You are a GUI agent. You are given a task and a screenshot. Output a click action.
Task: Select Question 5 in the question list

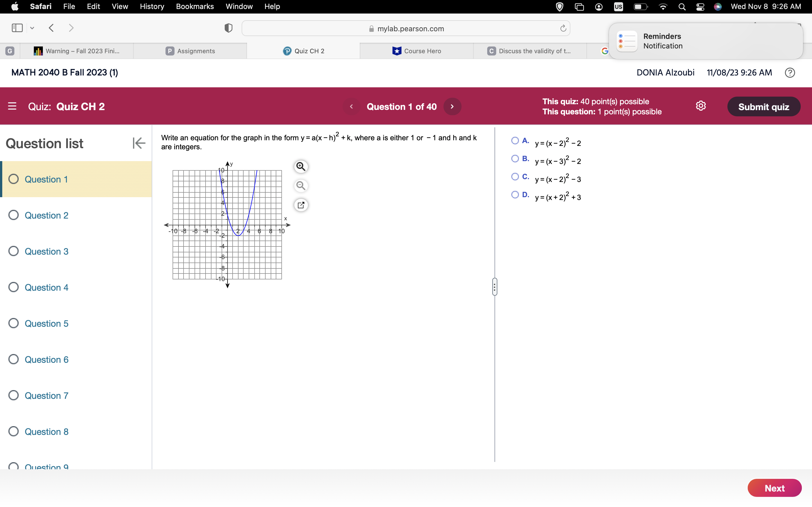coord(46,323)
